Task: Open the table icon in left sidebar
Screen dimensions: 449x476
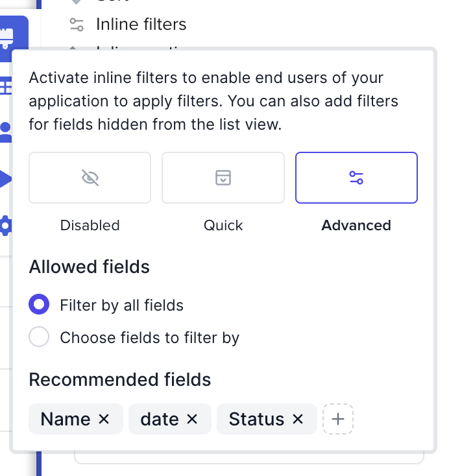Action: pyautogui.click(x=6, y=86)
